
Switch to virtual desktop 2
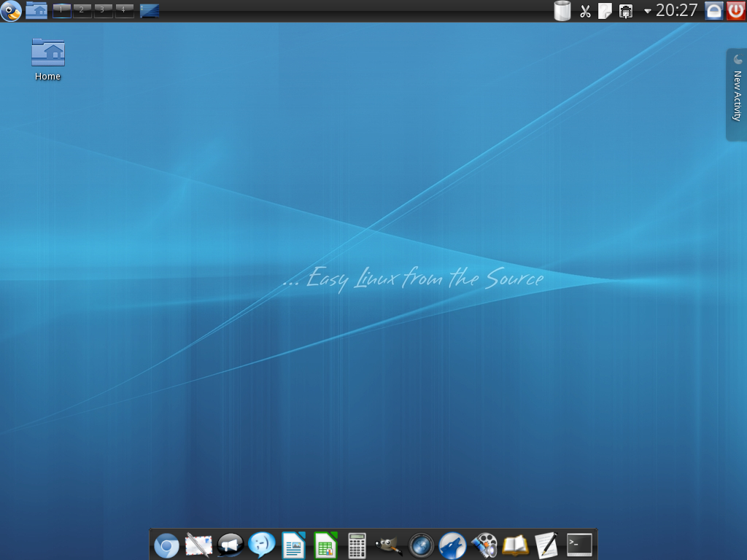(82, 10)
